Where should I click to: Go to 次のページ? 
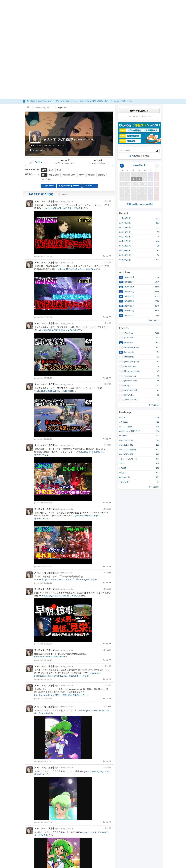tap(90, 186)
